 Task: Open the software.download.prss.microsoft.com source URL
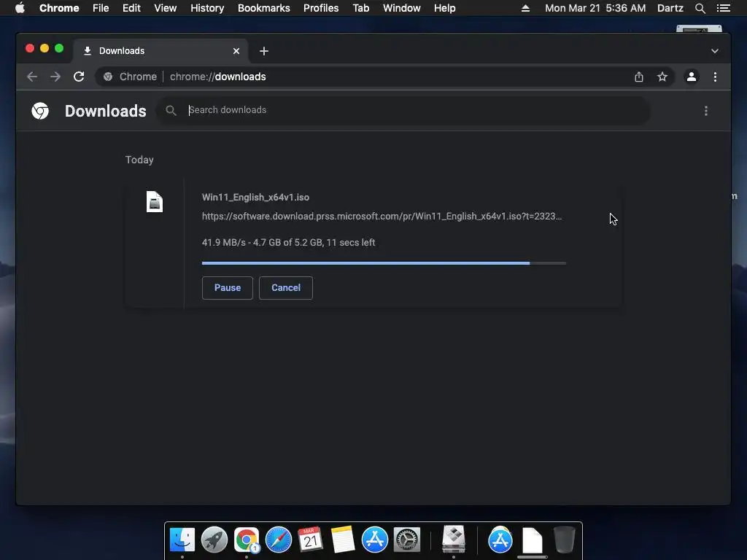click(x=382, y=216)
